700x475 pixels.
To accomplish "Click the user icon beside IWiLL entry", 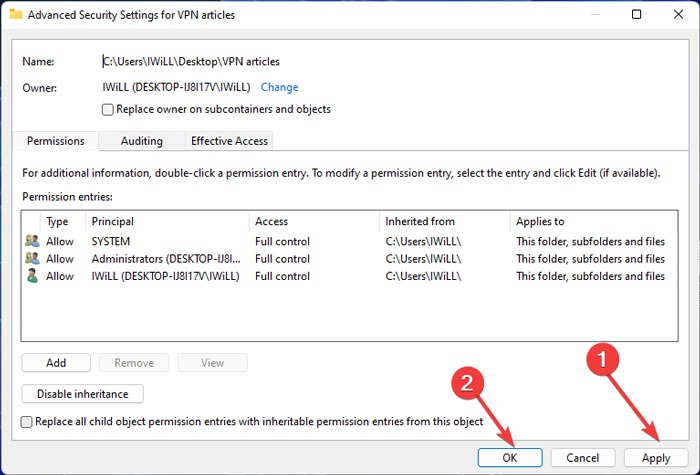I will pos(32,276).
